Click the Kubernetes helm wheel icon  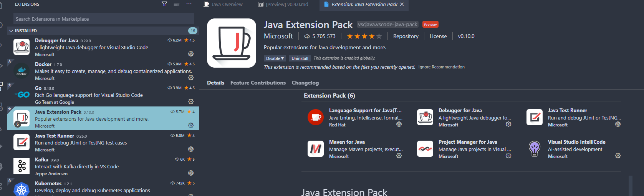click(x=22, y=189)
